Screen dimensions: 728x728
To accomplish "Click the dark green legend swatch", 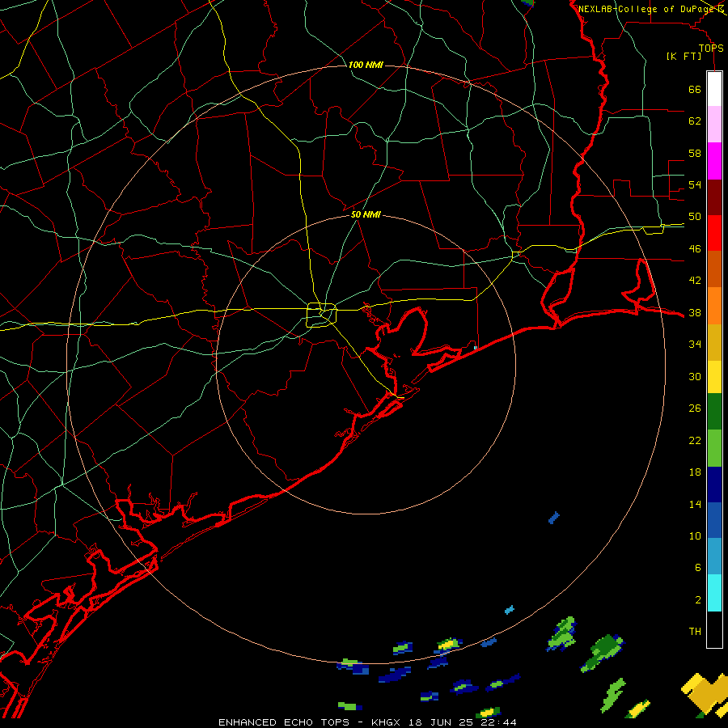I will coord(714,412).
